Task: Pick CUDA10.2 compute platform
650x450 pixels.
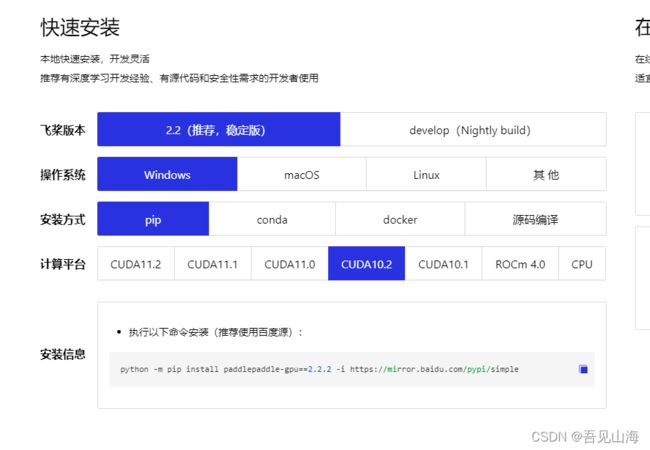Action: tap(366, 264)
